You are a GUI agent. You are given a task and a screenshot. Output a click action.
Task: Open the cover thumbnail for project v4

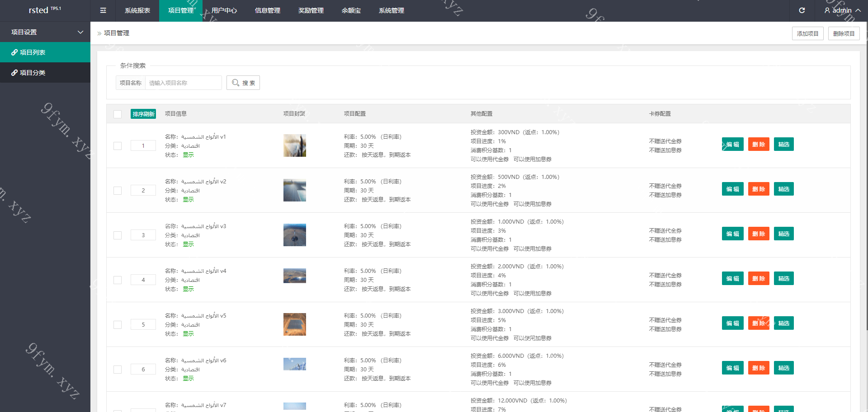(295, 276)
